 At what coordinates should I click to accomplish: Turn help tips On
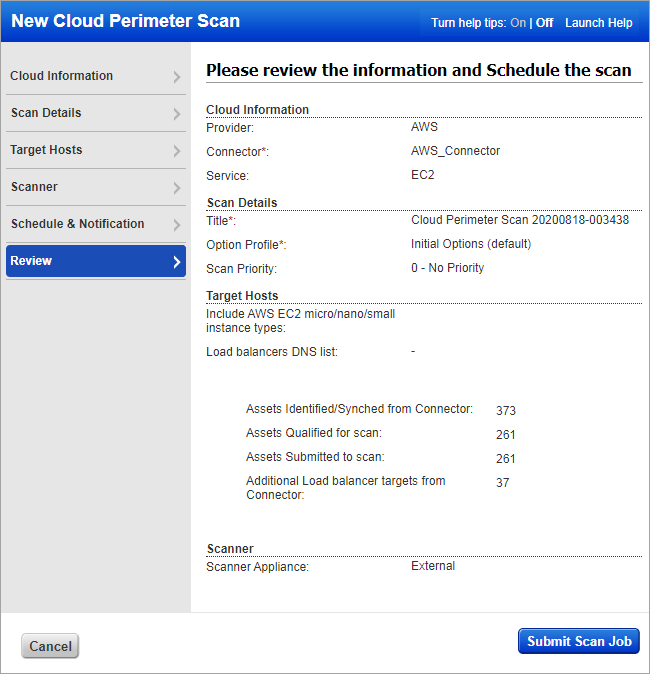pyautogui.click(x=518, y=23)
